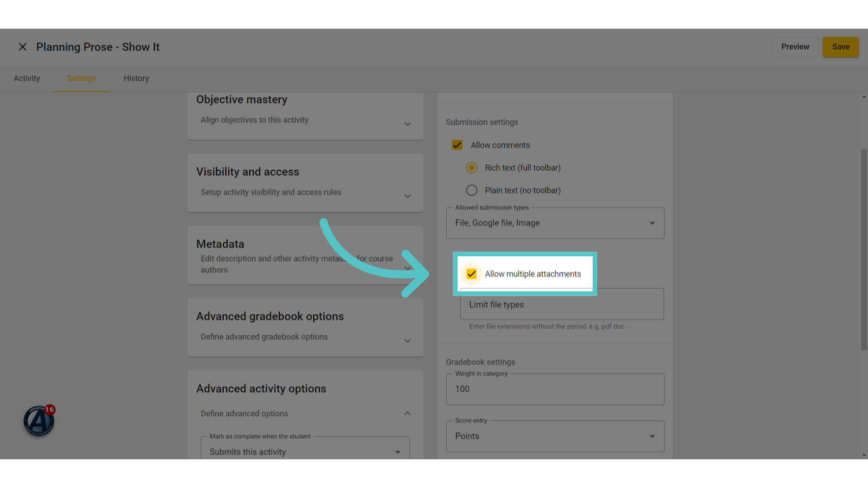Viewport: 868px width, 488px height.
Task: Click the Preview button
Action: 795,47
